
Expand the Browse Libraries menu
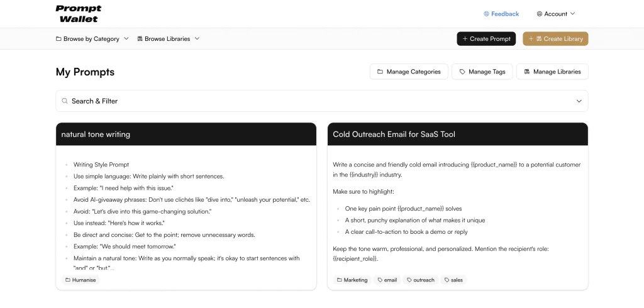168,39
